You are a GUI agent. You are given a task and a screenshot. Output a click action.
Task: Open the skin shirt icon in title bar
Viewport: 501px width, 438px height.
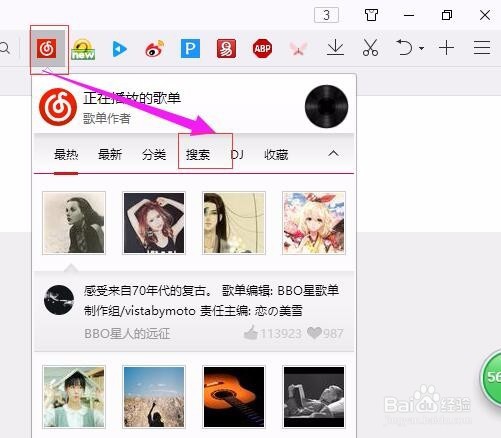(371, 15)
